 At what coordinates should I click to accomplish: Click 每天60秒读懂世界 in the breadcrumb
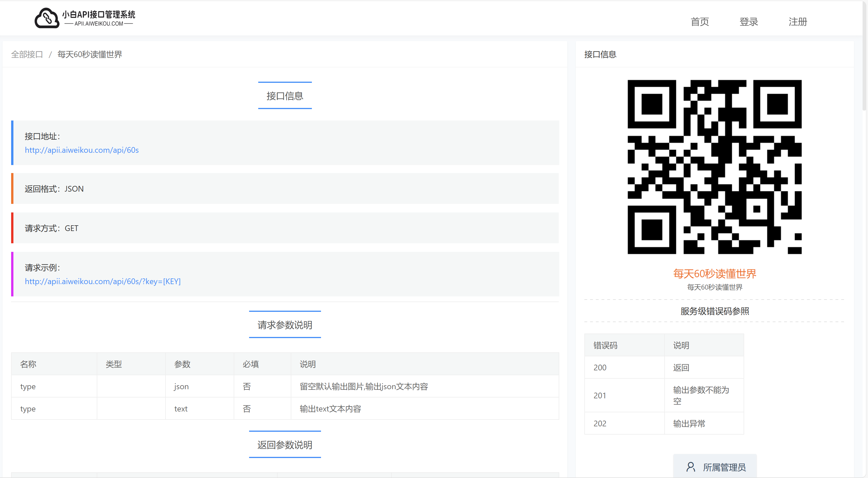[x=89, y=54]
